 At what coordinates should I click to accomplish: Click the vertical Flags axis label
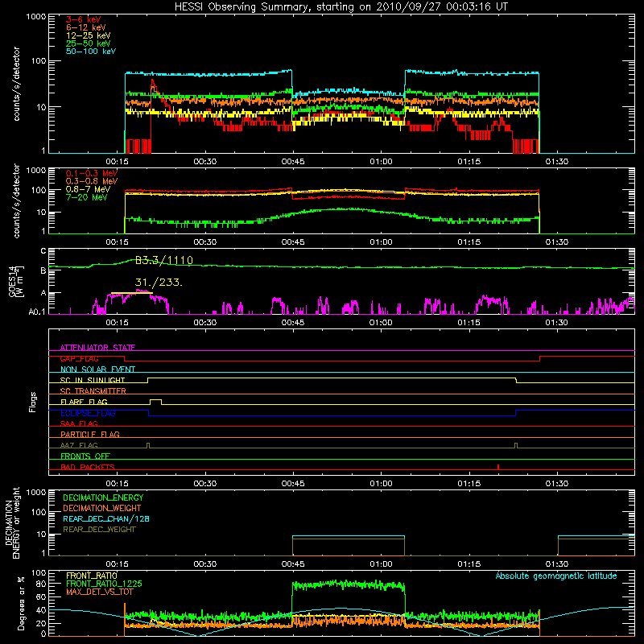(33, 402)
